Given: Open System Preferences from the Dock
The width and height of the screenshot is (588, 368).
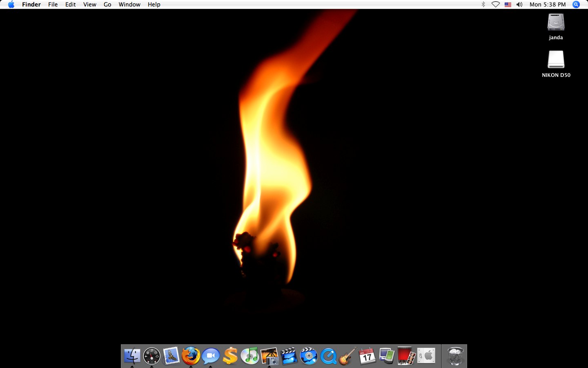Looking at the screenshot, I should click(426, 356).
